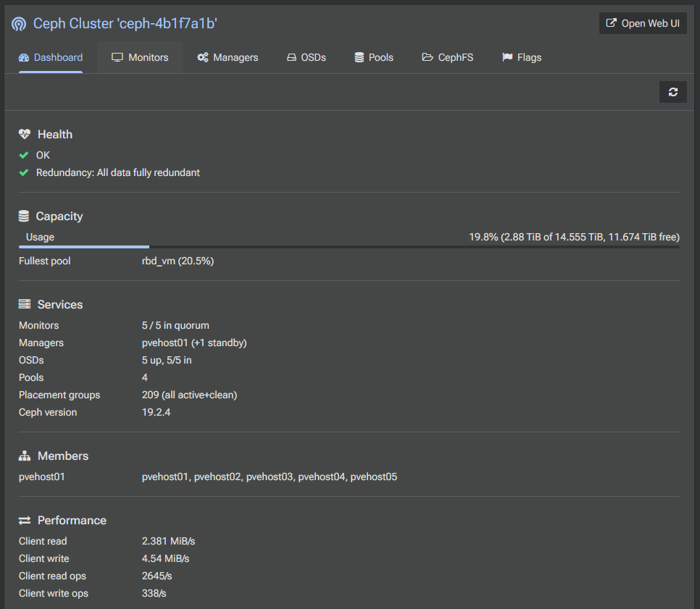Click the OK health status text
Image resolution: width=700 pixels, height=609 pixels.
pyautogui.click(x=43, y=155)
